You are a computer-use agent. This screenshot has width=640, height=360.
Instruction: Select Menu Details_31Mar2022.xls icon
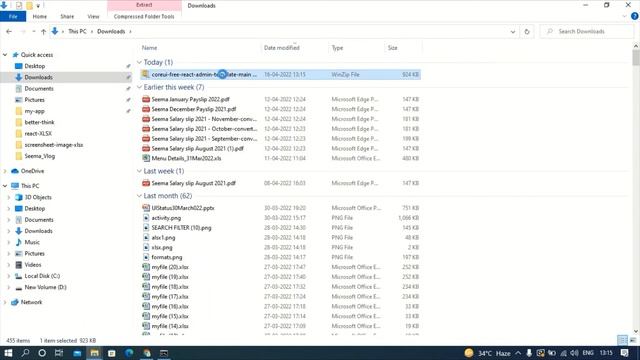[x=146, y=158]
